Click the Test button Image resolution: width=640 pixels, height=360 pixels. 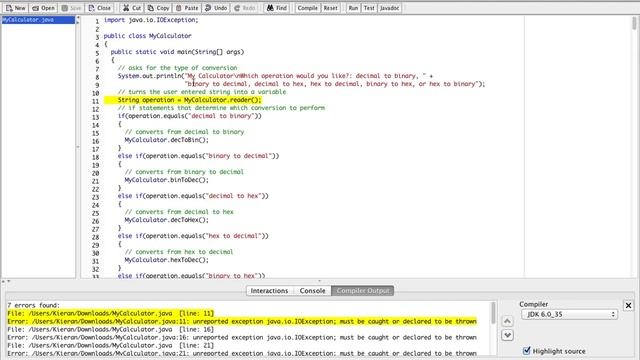point(369,8)
